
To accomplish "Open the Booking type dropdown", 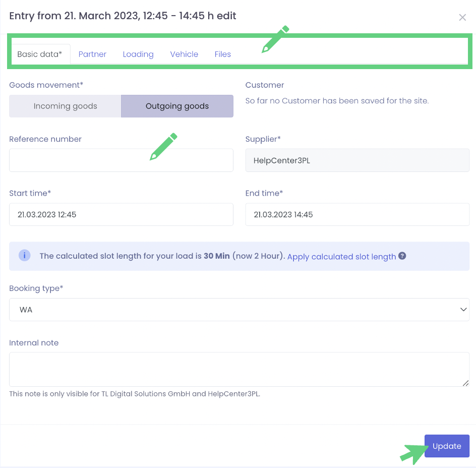I will click(239, 310).
